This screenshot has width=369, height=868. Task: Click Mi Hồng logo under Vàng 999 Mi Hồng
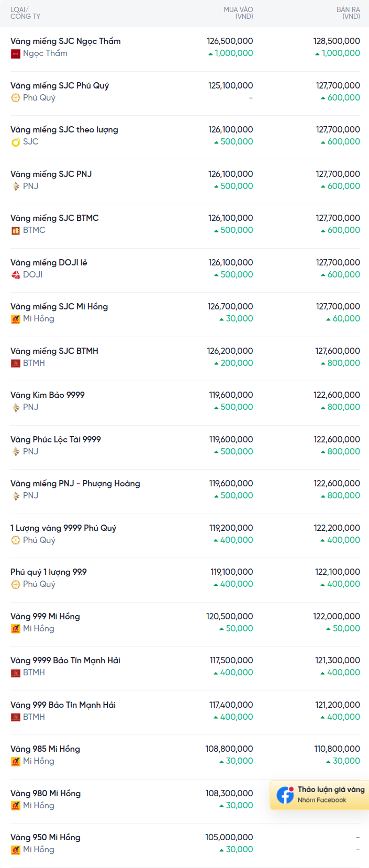point(16,629)
